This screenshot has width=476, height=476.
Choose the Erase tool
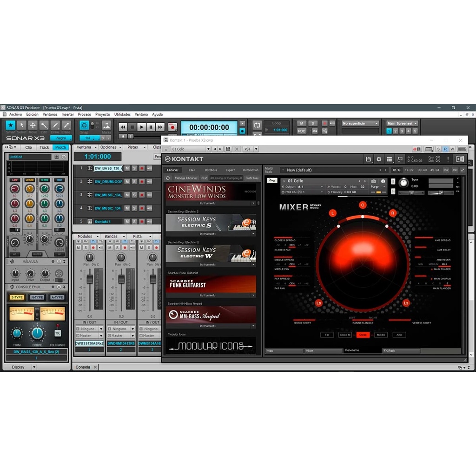pos(66,125)
